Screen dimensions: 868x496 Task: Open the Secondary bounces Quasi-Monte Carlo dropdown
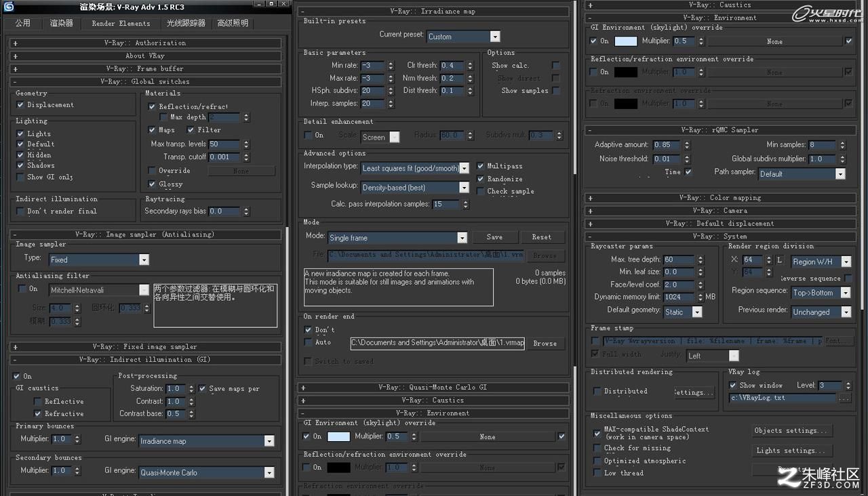[x=207, y=472]
